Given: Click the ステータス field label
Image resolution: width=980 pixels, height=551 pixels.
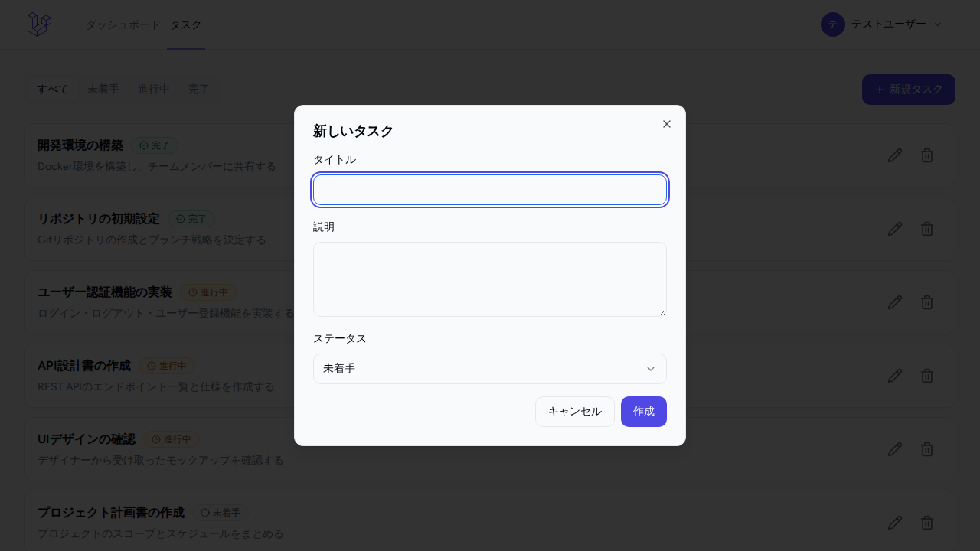Looking at the screenshot, I should [340, 338].
